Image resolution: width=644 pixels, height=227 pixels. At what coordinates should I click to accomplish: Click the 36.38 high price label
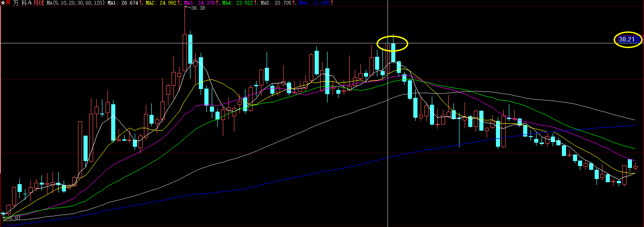click(x=197, y=8)
